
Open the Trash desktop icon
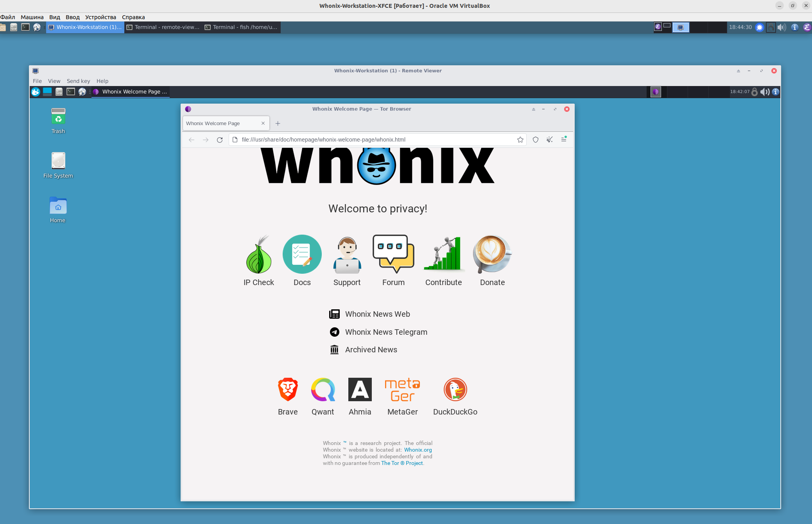click(58, 117)
